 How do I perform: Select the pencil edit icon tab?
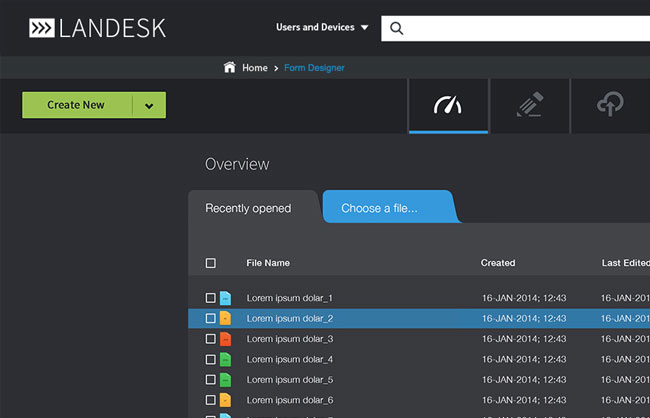(x=529, y=105)
